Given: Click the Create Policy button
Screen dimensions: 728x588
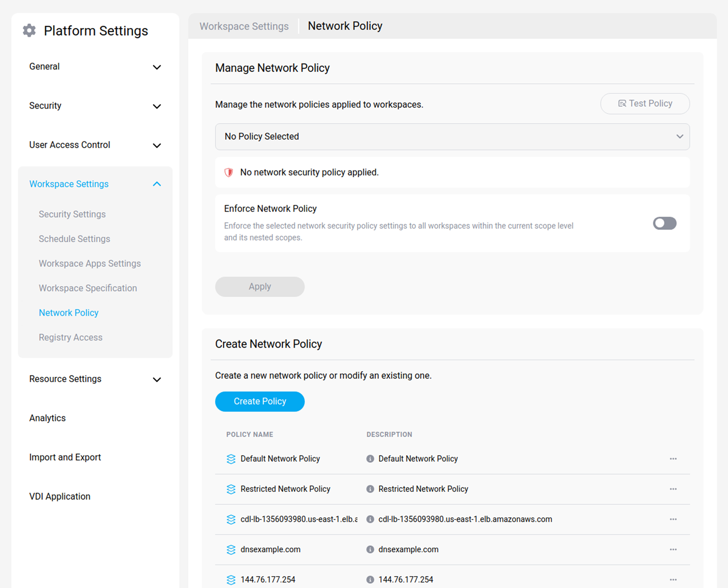Looking at the screenshot, I should [x=260, y=401].
